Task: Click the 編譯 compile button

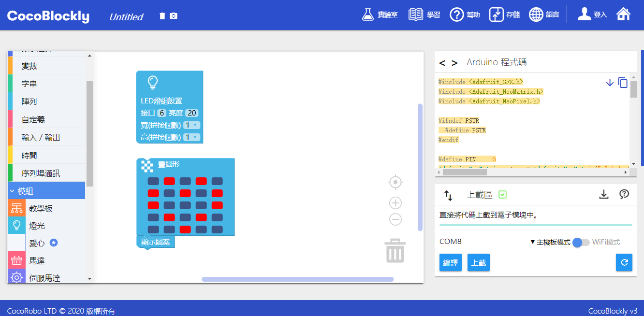Action: tap(451, 262)
